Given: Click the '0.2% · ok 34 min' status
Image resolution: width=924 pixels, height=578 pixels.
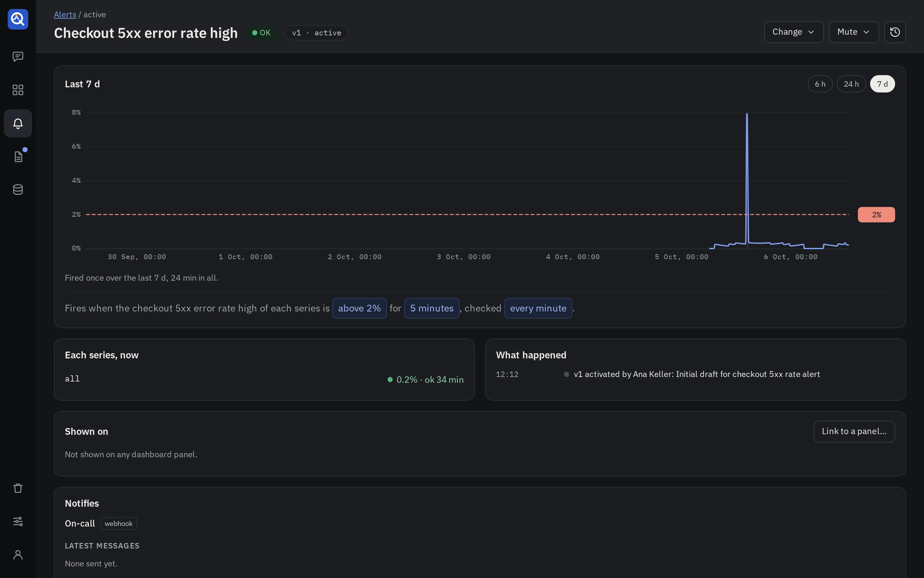Looking at the screenshot, I should (425, 380).
